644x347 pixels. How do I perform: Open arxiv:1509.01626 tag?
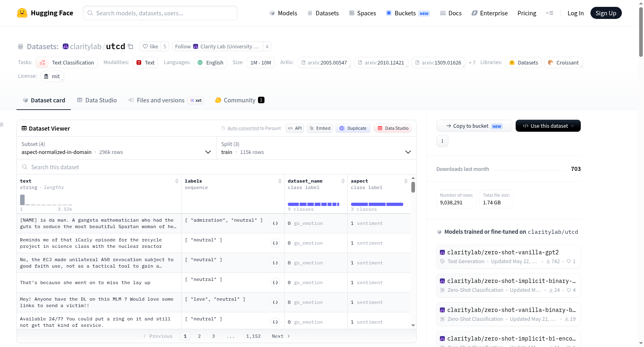click(x=438, y=62)
